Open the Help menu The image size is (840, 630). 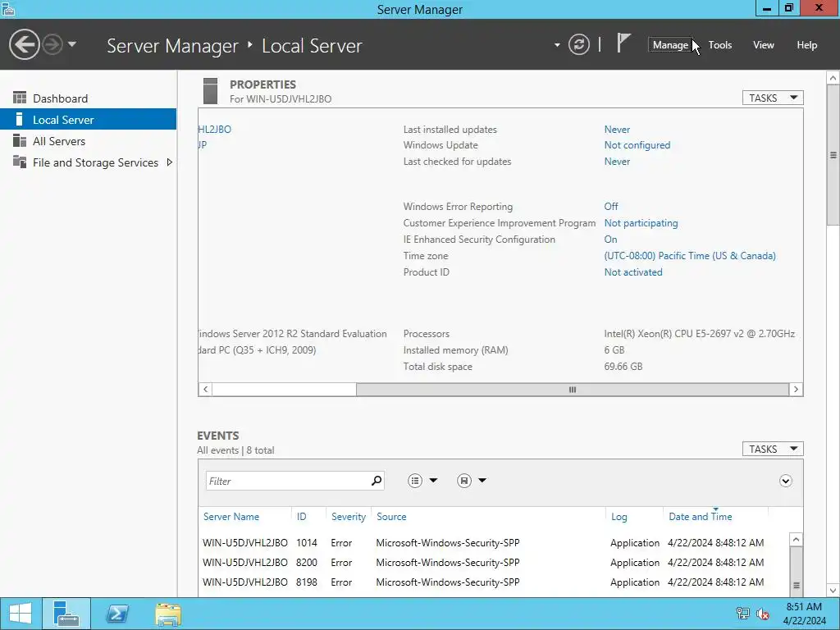coord(806,45)
